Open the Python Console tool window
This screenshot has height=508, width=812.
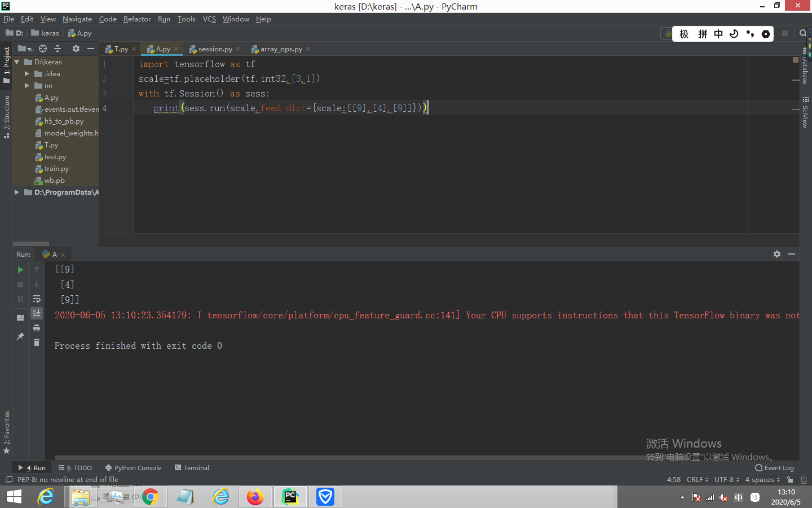coord(133,467)
